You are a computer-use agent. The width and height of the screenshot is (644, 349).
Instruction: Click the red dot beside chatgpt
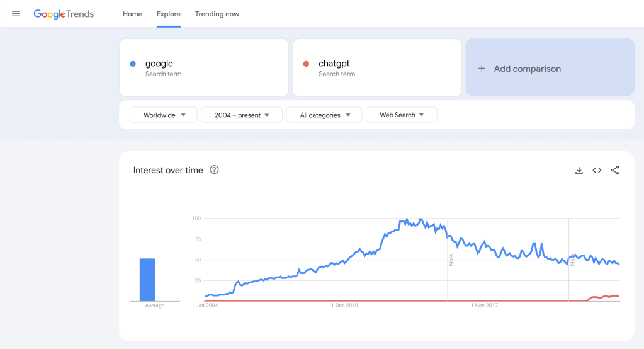point(306,64)
